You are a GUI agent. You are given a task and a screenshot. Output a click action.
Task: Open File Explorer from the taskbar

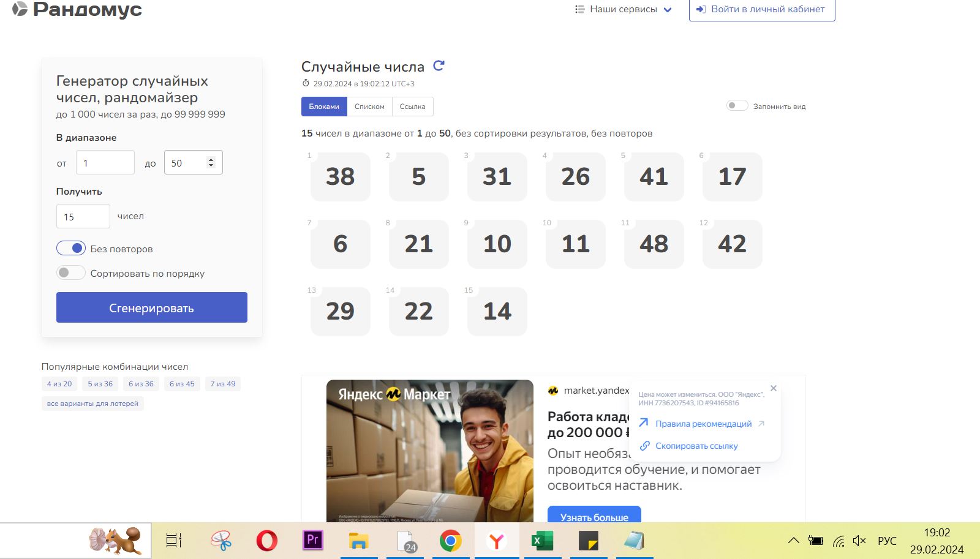click(358, 541)
